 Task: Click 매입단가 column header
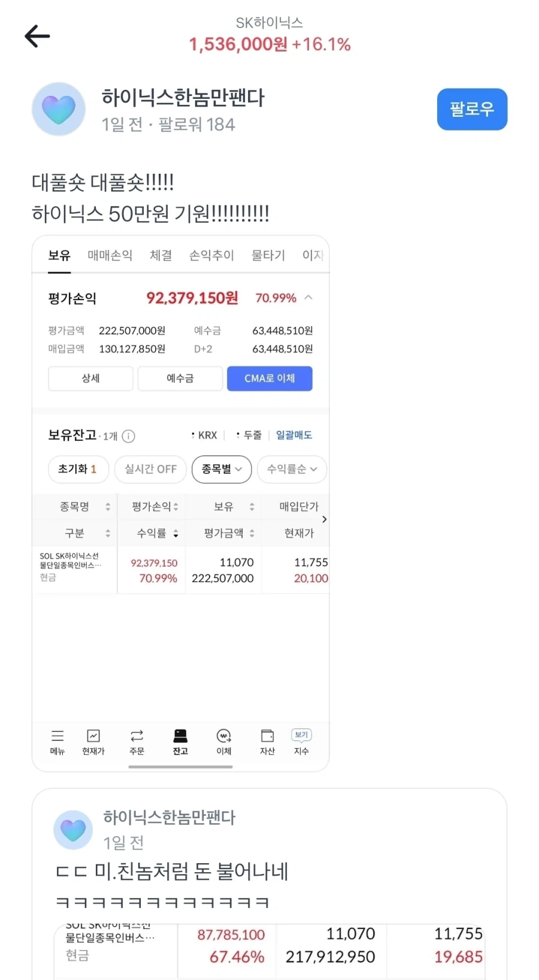(x=299, y=507)
